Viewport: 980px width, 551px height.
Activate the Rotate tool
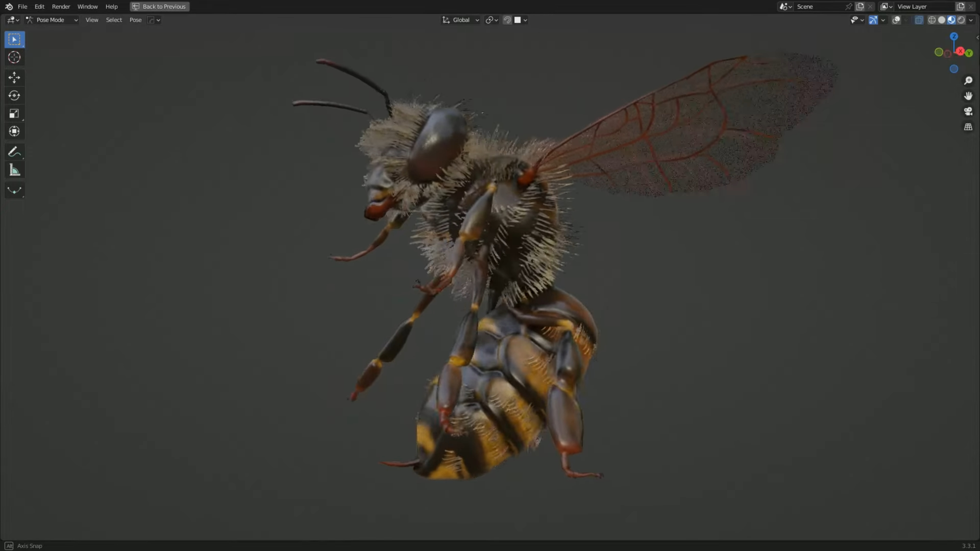point(15,95)
